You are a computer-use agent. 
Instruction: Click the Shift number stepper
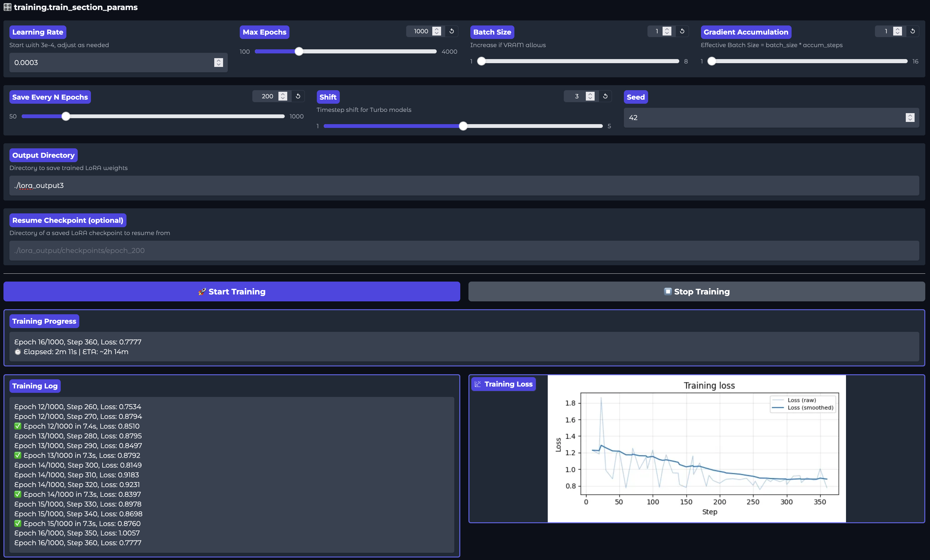(x=590, y=96)
